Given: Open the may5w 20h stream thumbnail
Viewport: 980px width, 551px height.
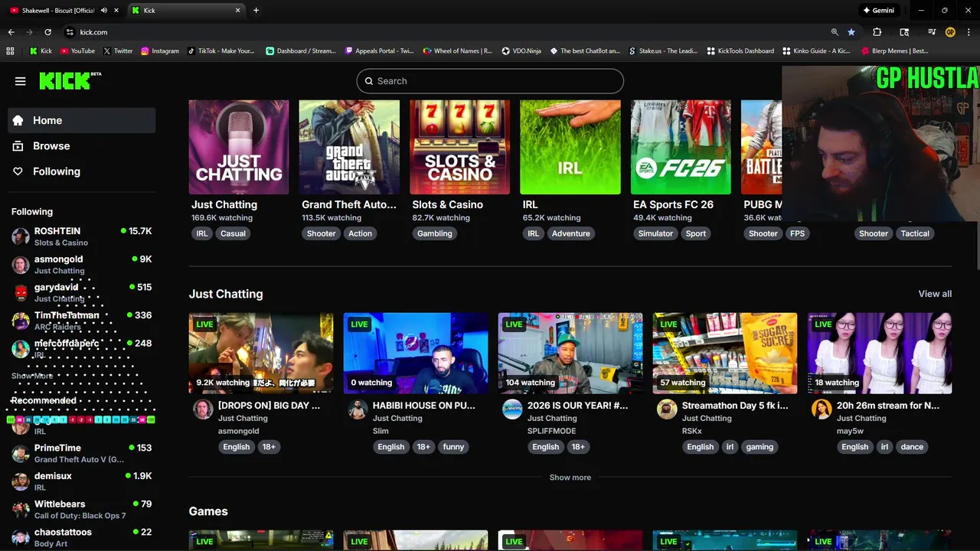Looking at the screenshot, I should pyautogui.click(x=880, y=353).
